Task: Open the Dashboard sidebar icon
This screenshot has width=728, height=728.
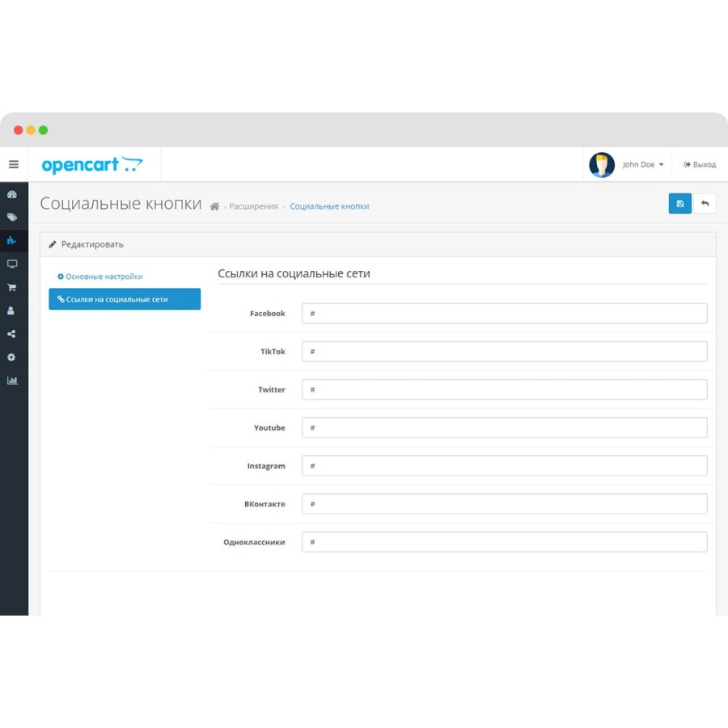Action: coord(12,194)
